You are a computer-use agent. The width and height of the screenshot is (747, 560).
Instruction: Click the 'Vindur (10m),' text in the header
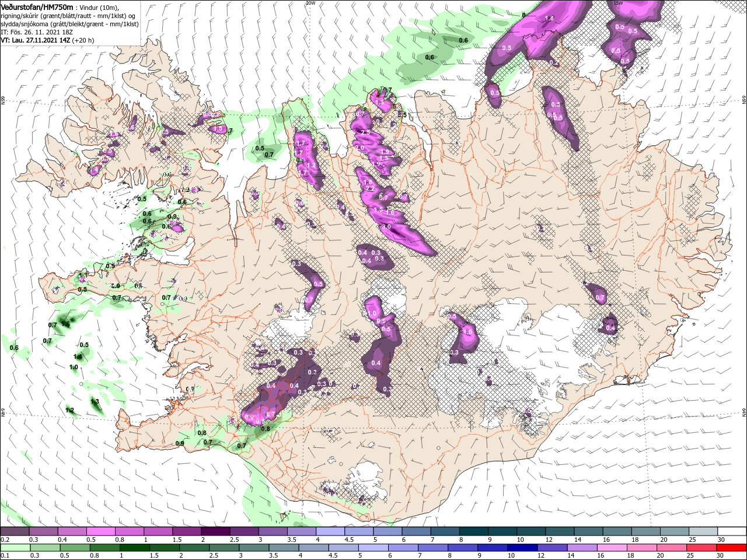[99, 7]
